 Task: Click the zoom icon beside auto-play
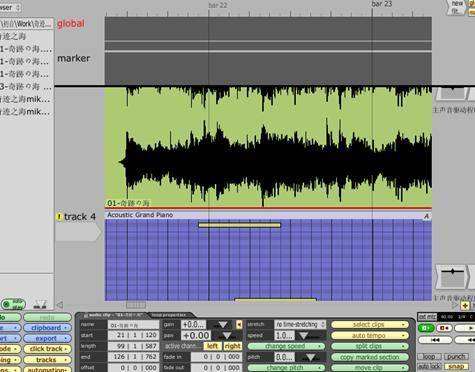point(40,304)
